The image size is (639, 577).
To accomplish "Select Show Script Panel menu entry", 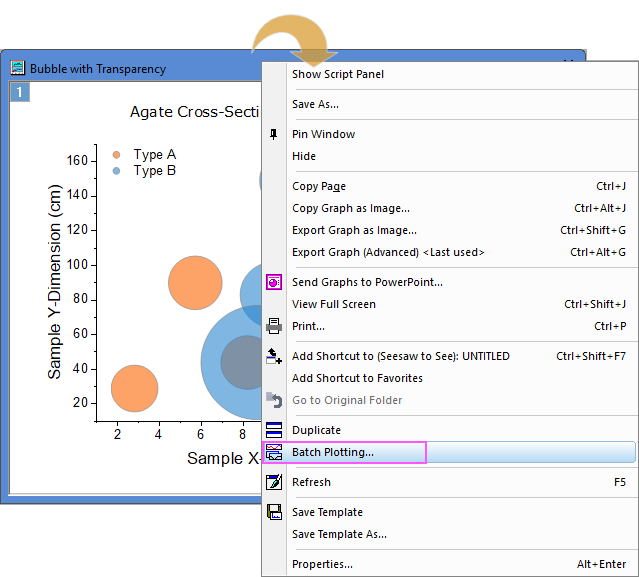I will click(337, 74).
